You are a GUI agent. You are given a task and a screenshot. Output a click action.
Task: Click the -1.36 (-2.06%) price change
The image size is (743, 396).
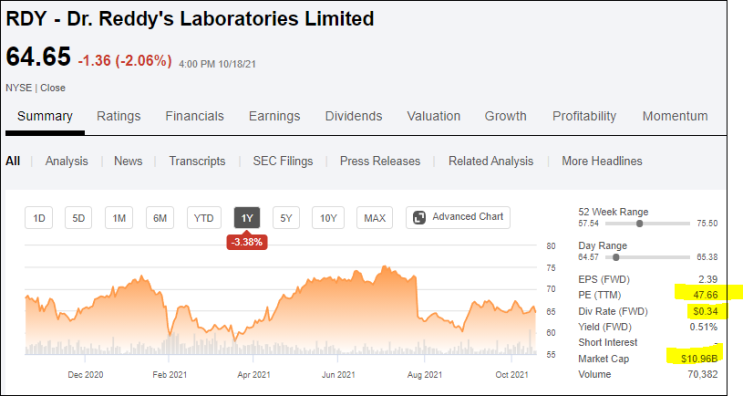click(x=125, y=61)
